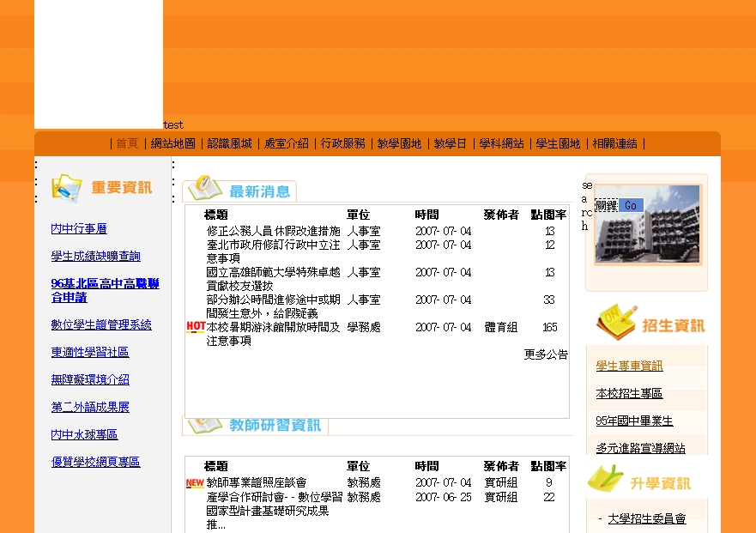Click the 教師研習資訊 header icon
This screenshot has width=756, height=533.
[x=205, y=425]
